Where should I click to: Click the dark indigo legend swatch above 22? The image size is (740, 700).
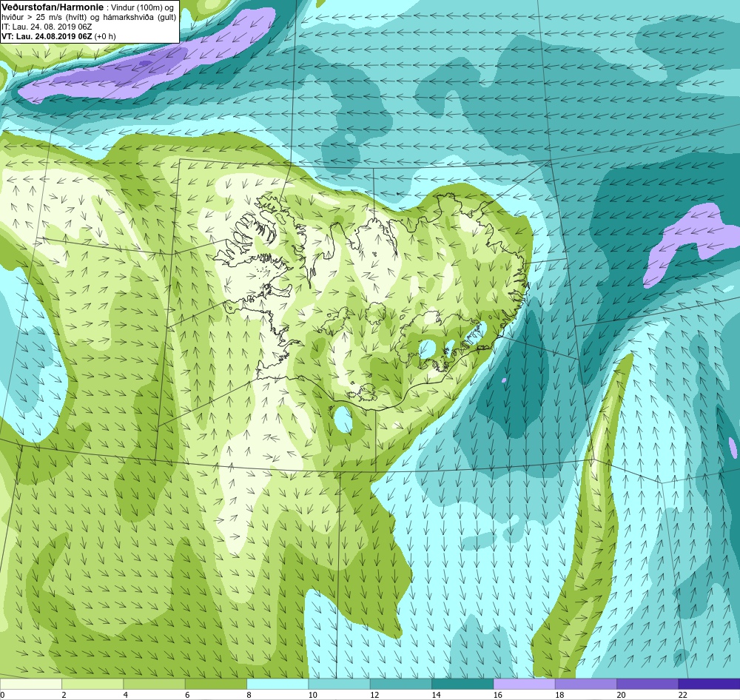pyautogui.click(x=709, y=684)
